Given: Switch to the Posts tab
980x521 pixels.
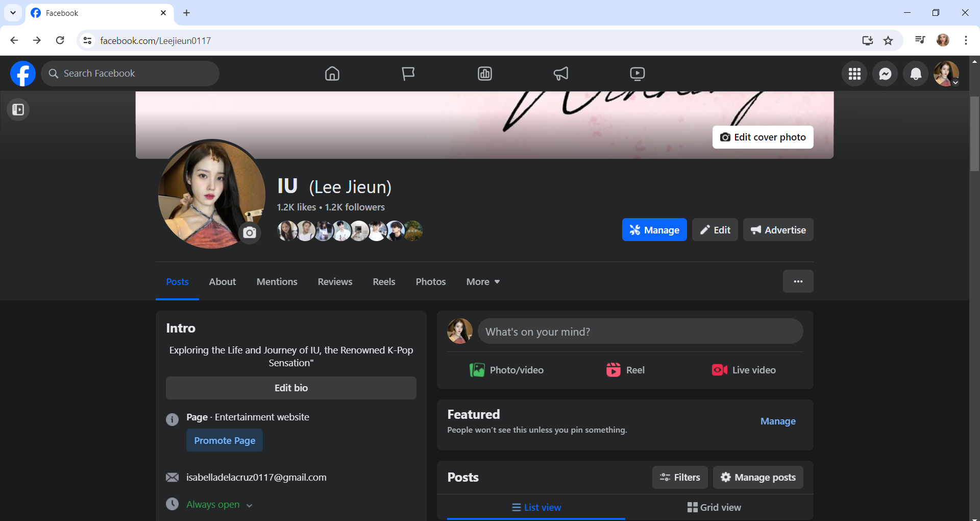Looking at the screenshot, I should [178, 281].
